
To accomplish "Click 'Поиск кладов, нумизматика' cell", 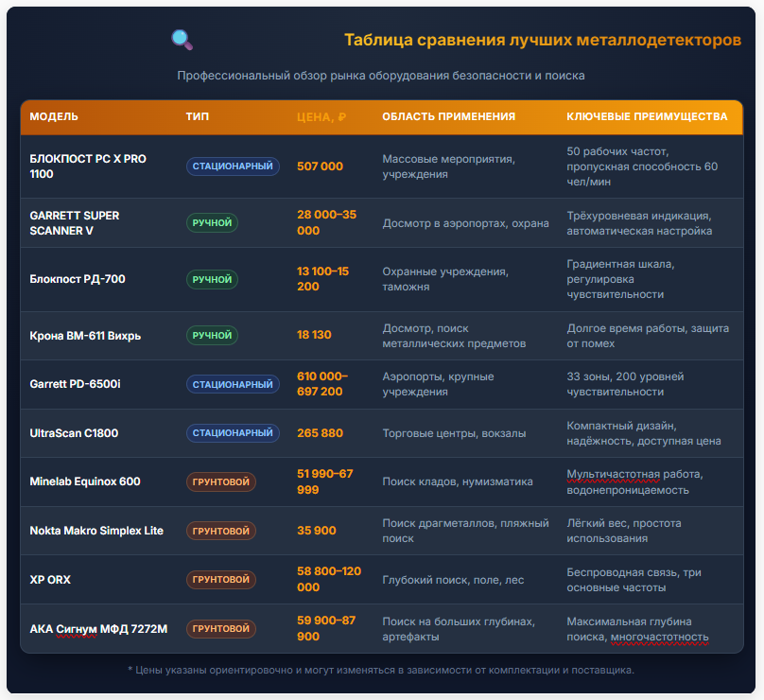I will (x=458, y=481).
